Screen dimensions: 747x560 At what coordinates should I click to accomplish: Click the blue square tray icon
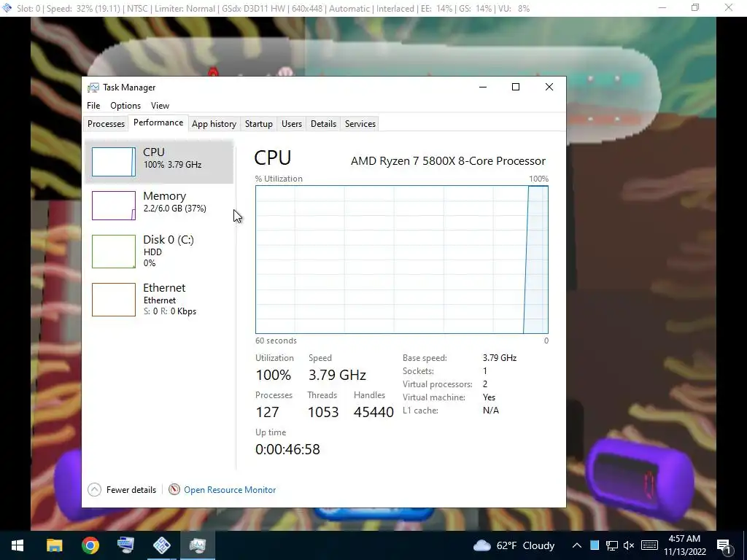(595, 545)
